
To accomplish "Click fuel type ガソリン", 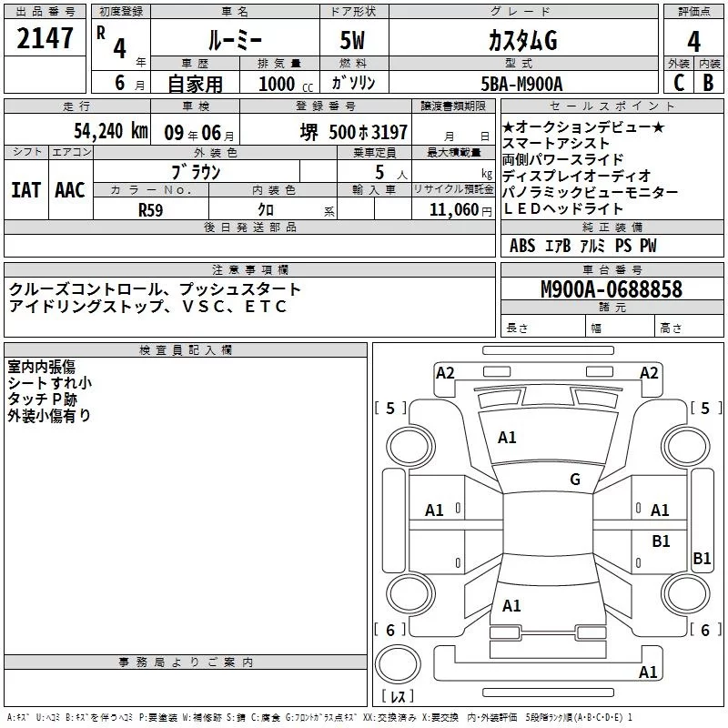I will click(353, 83).
